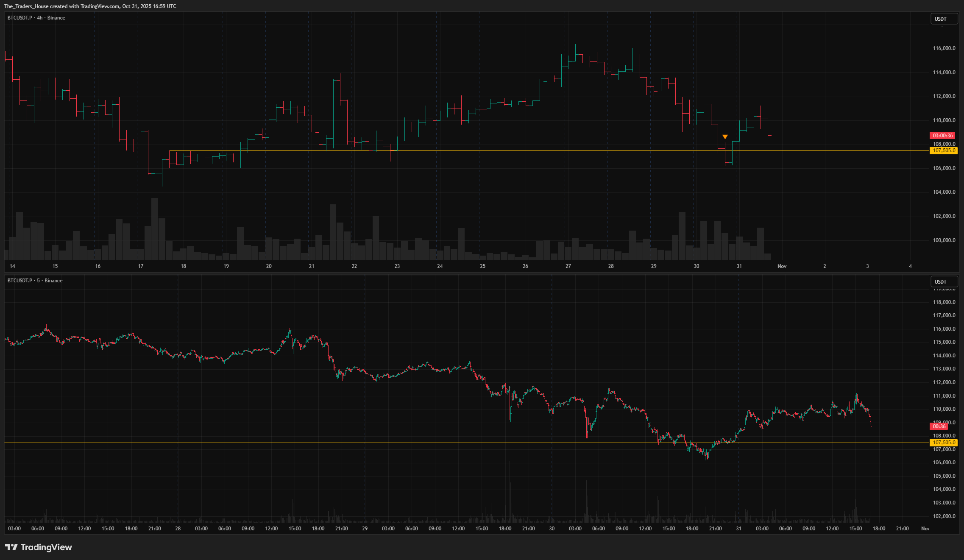Click date label 23 on 4h time axis
The width and height of the screenshot is (964, 560).
(x=397, y=266)
